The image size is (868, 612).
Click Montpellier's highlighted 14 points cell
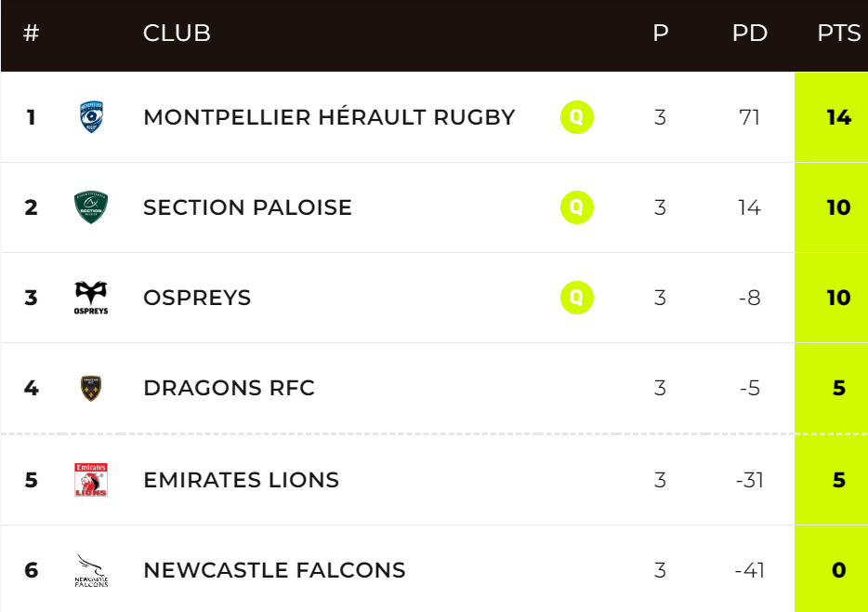pos(838,117)
